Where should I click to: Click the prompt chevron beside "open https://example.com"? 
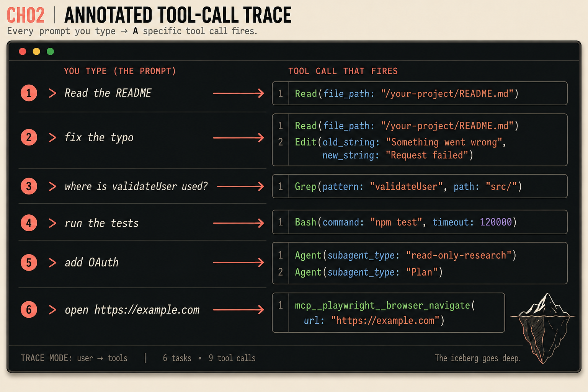[53, 310]
